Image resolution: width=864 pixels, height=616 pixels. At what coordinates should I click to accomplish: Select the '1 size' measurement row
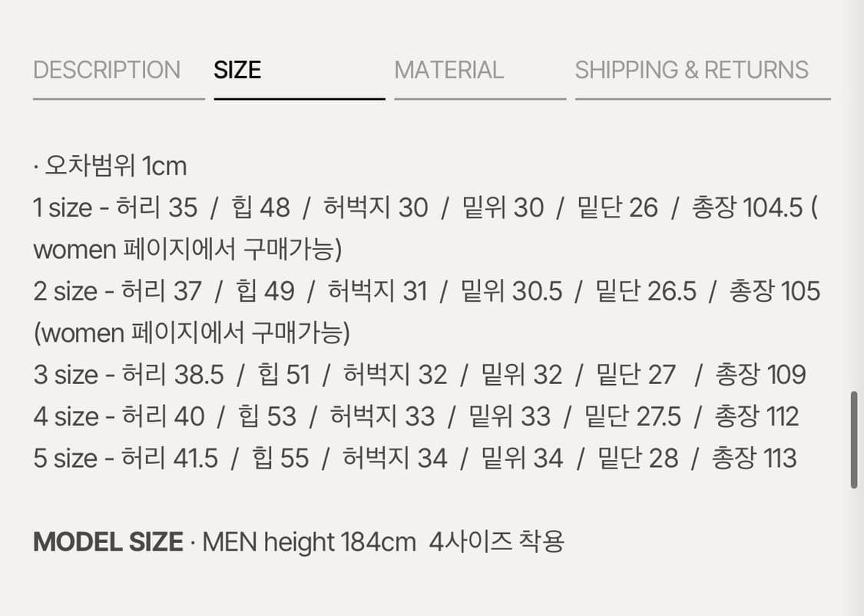[x=422, y=207]
